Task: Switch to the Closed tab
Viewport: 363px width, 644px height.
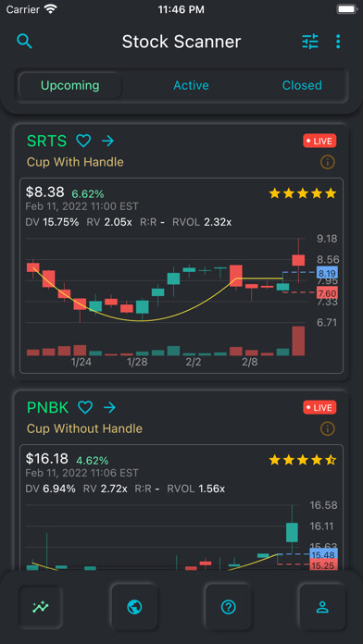Action: click(302, 85)
